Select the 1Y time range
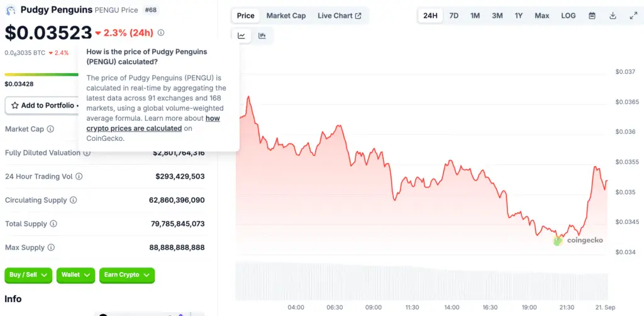Viewport: 644px width, 316px height. click(518, 16)
